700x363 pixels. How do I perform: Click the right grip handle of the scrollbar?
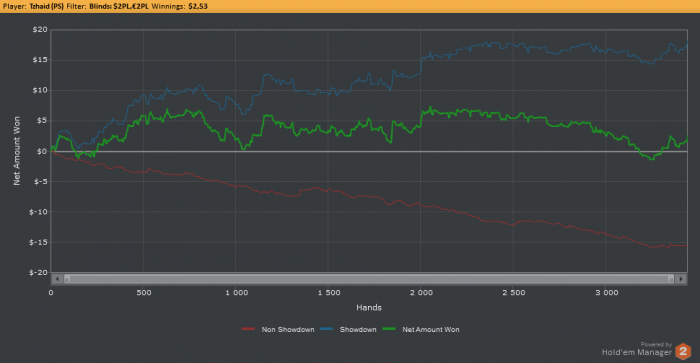[671, 279]
